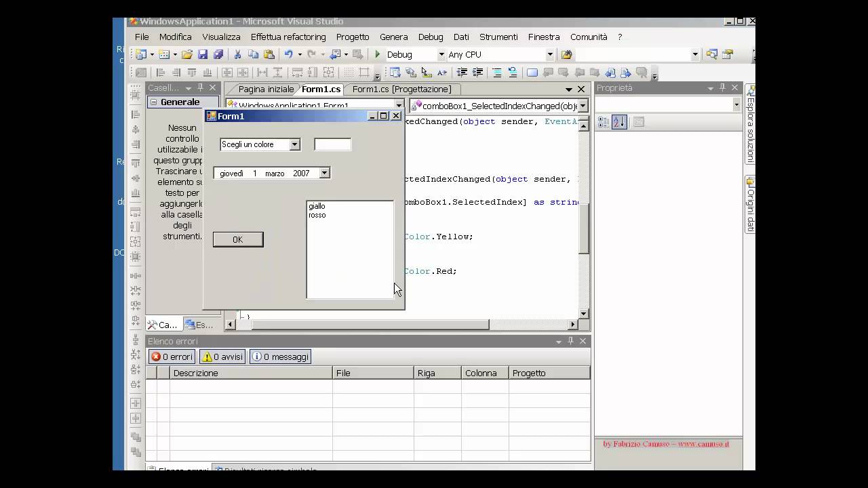Click the code editor's scroll down arrow
The image size is (868, 488).
tap(584, 314)
